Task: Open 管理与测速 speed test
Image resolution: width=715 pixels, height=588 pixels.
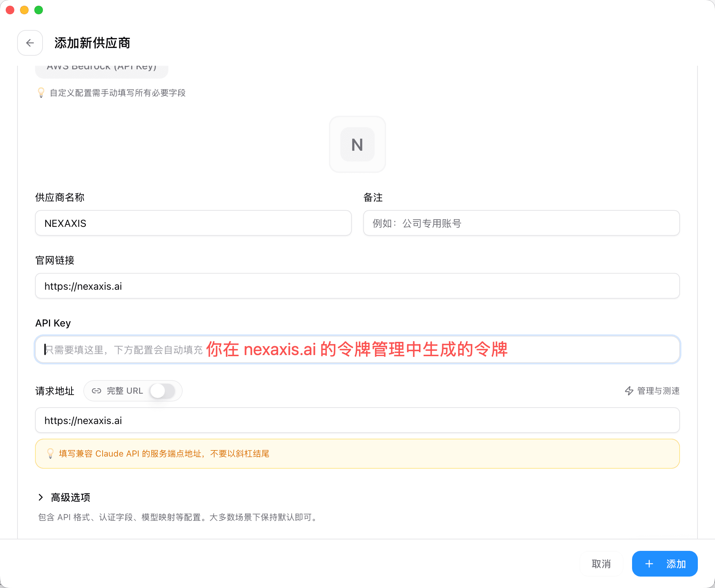Action: pyautogui.click(x=652, y=391)
